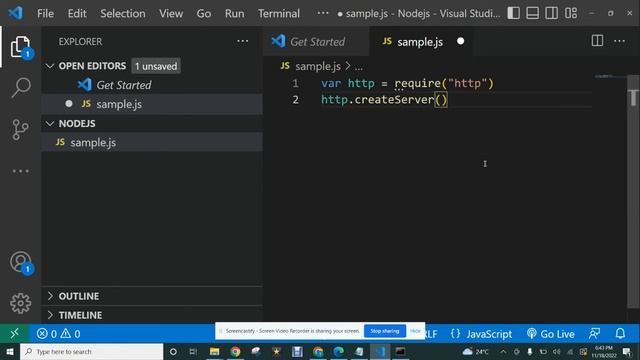Screen dimensions: 640x360
Task: Click VS Code logo in title bar
Action: [x=16, y=13]
